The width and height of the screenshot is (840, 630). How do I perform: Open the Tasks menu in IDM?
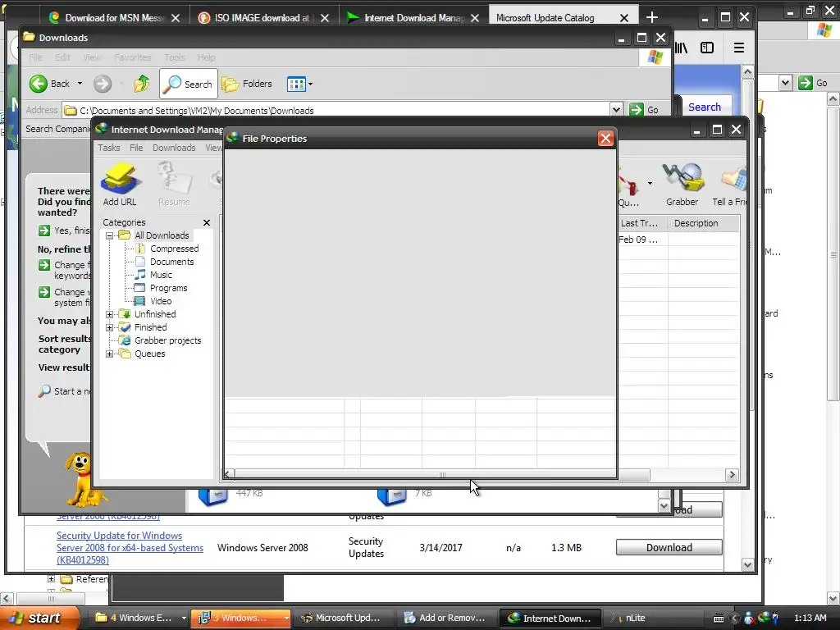coord(109,148)
